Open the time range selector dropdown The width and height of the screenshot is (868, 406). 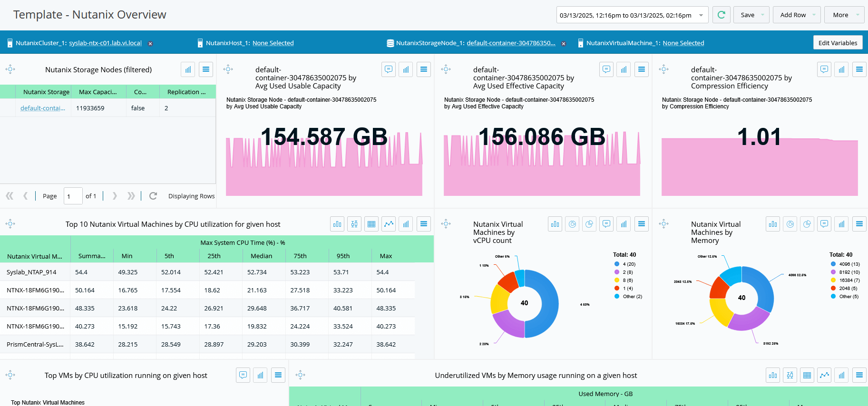(701, 15)
